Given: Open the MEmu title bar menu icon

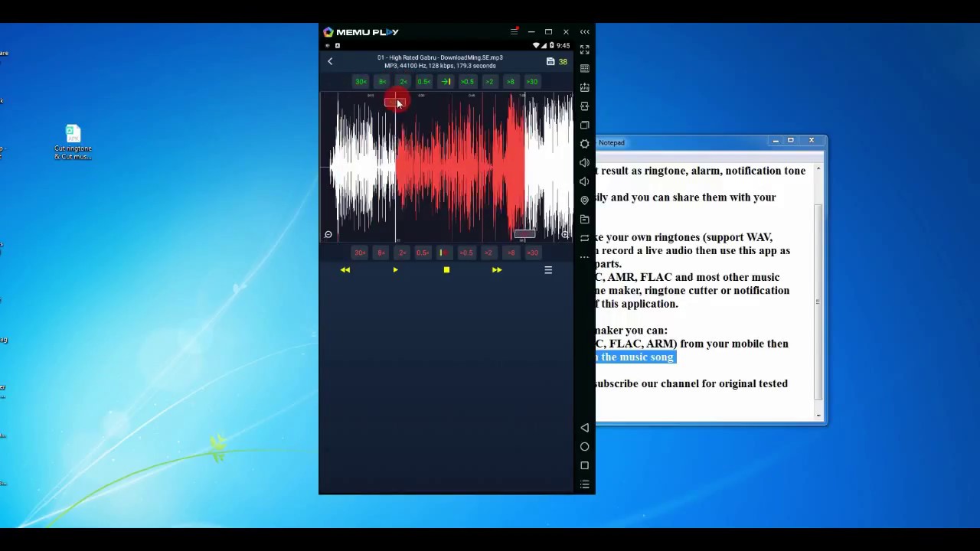Looking at the screenshot, I should click(514, 32).
